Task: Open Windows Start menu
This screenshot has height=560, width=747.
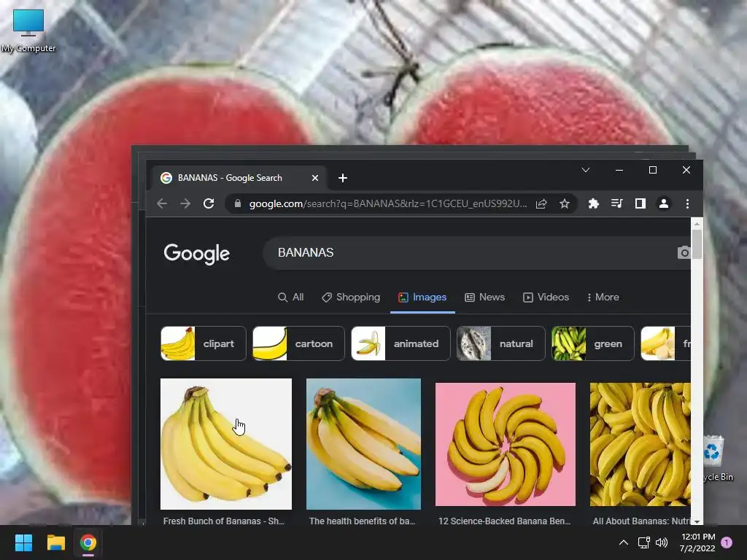Action: coord(23,542)
